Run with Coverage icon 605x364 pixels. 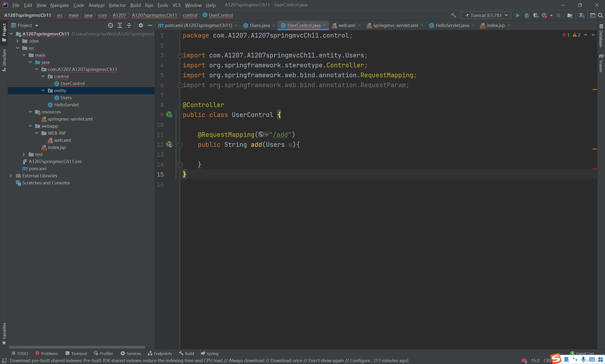[x=536, y=15]
